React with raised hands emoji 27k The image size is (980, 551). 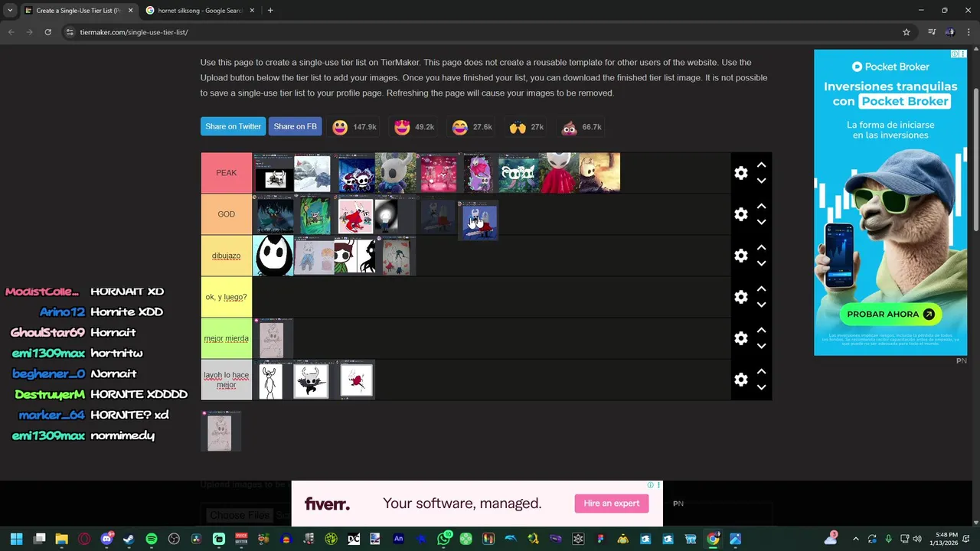[x=527, y=127]
